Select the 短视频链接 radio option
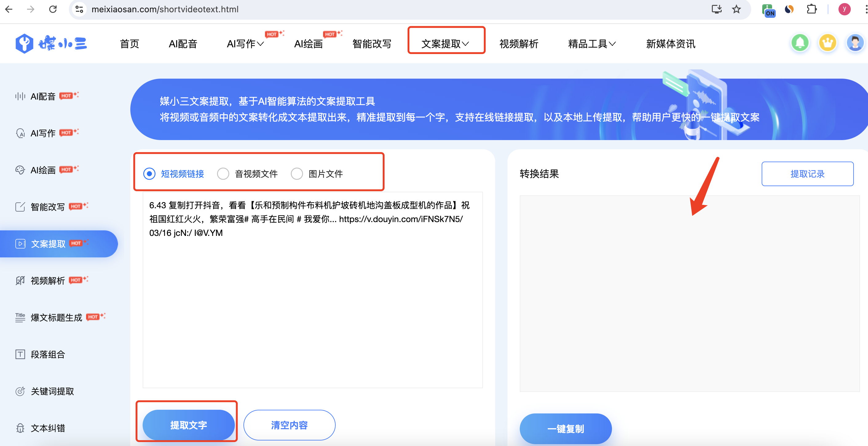 pos(149,174)
